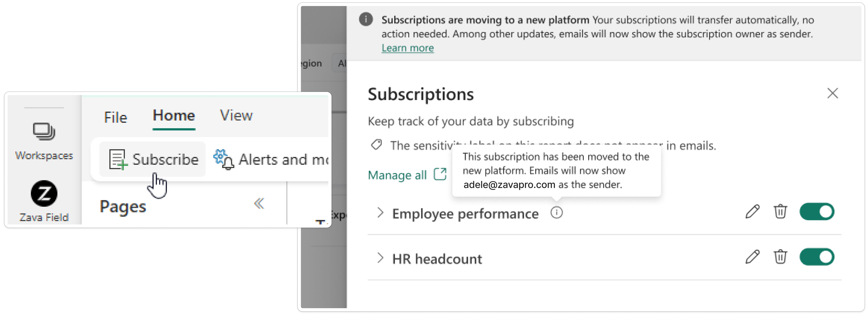Click the banner information icon
Screen dimensions: 868x315
click(x=366, y=19)
